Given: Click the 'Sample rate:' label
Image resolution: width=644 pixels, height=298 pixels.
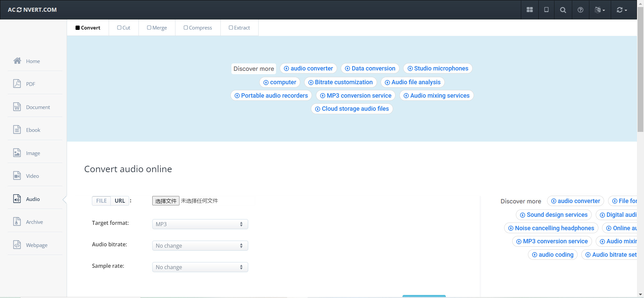Looking at the screenshot, I should pos(108,266).
